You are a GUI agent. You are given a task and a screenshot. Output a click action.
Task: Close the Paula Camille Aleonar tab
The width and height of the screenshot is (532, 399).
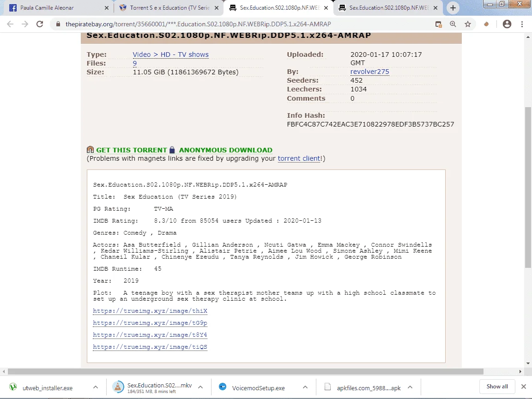click(x=107, y=8)
